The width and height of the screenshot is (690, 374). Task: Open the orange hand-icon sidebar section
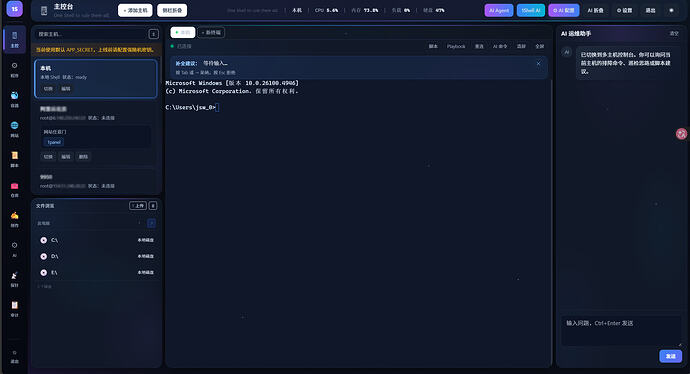click(15, 219)
